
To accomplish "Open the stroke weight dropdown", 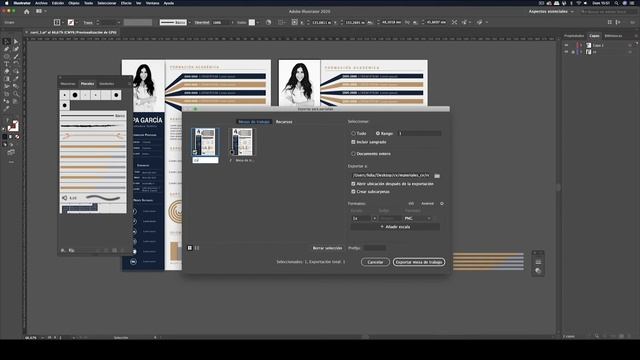I will 119,22.
